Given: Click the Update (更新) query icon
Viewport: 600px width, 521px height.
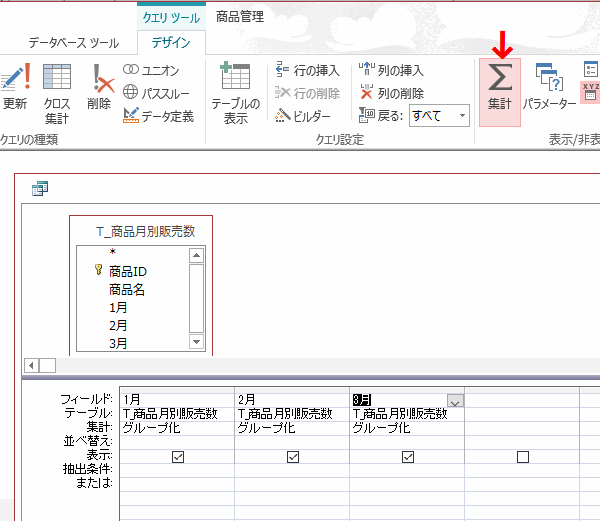Looking at the screenshot, I should click(x=15, y=87).
